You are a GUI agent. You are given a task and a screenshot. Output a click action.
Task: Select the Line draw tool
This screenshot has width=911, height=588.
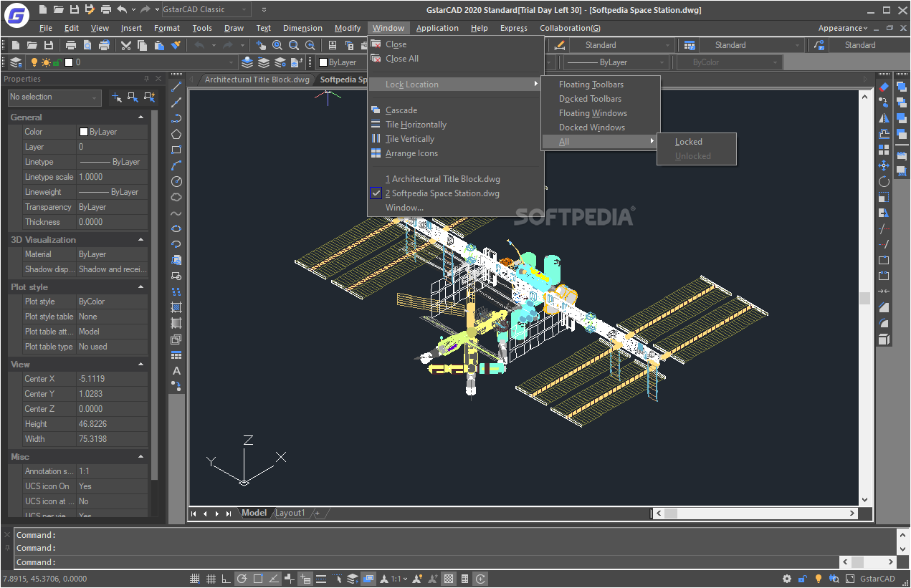point(176,87)
